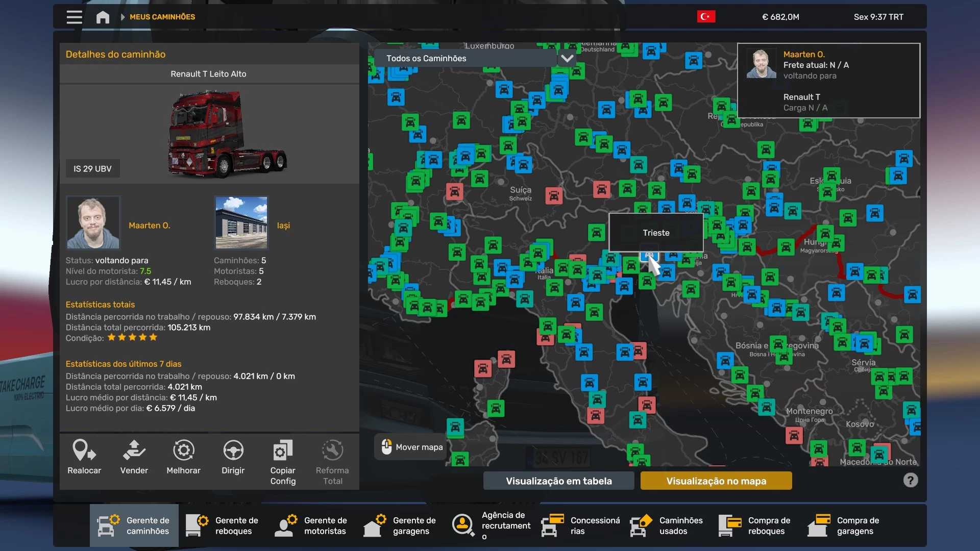Click the dropdown chevron arrow
Screen dimensions: 980x551
pos(567,58)
